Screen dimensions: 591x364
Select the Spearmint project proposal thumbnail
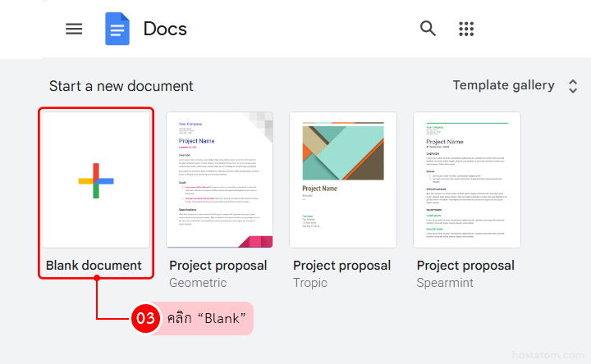point(466,180)
